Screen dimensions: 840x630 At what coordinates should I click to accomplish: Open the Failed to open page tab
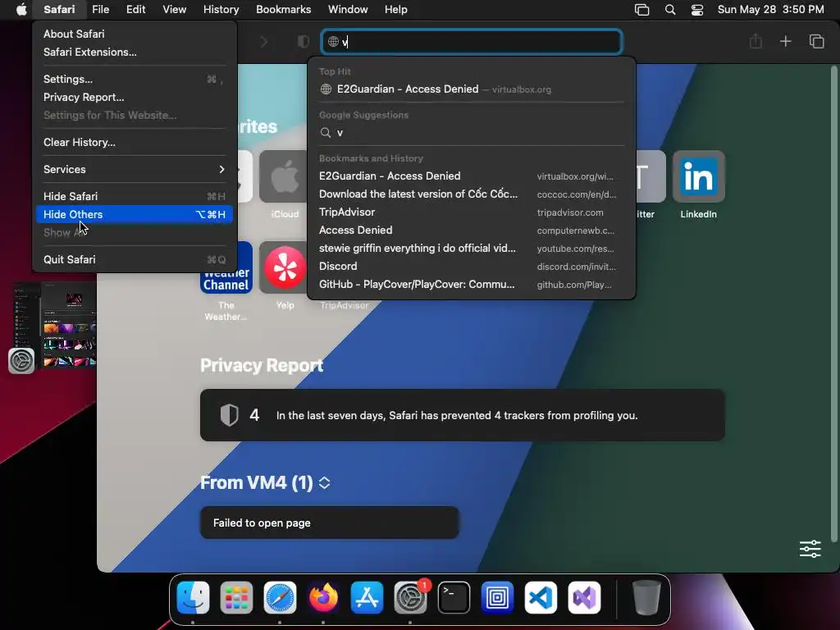(330, 523)
